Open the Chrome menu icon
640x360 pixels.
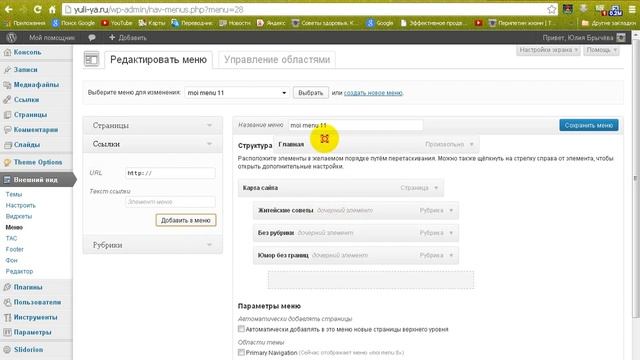point(632,9)
